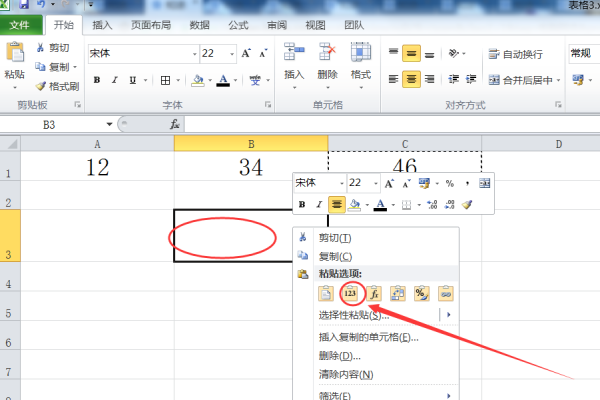Click Delete cells (删除) icon in ribbon
Viewport: 600px width, 400px height.
click(327, 52)
